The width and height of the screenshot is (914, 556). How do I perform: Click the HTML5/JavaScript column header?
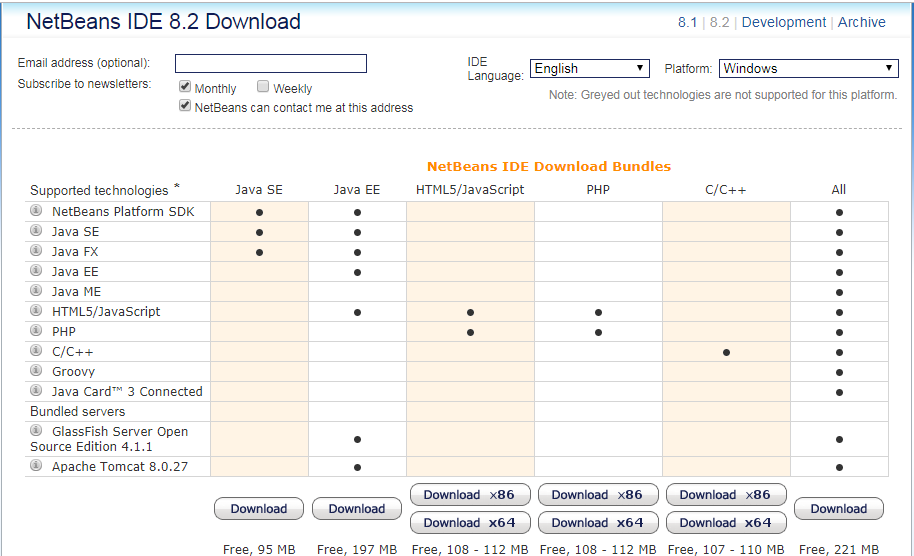470,189
